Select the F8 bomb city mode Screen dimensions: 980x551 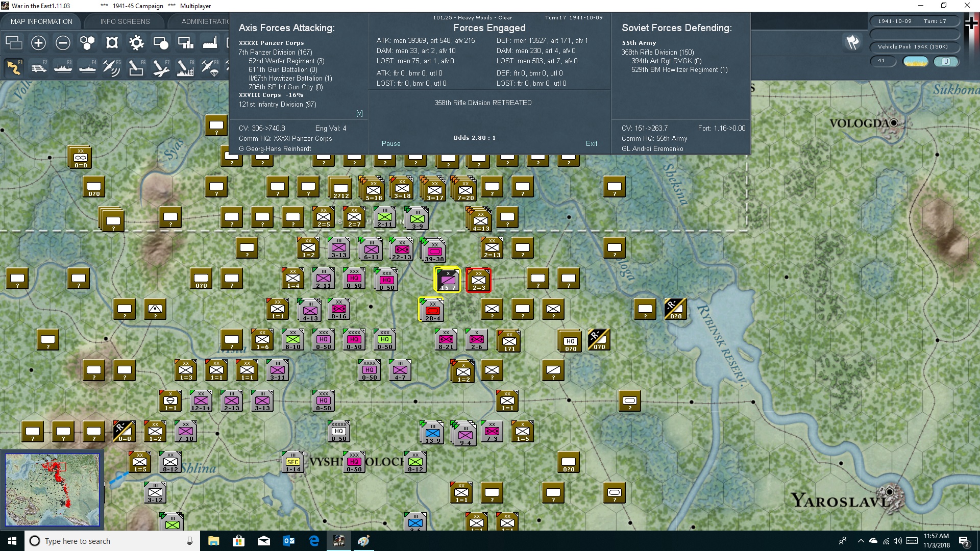[185, 67]
